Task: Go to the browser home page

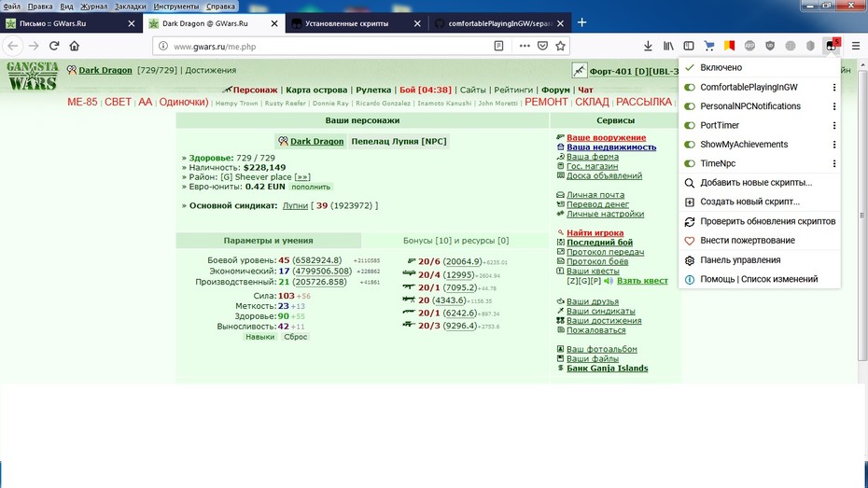Action: pos(74,46)
